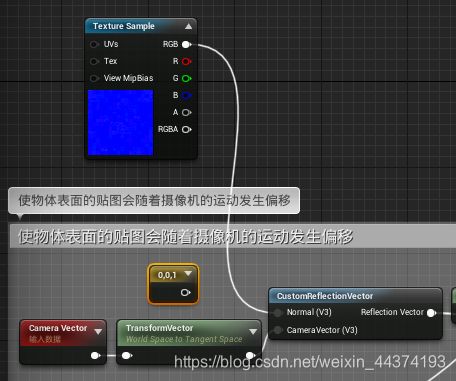This screenshot has width=456, height=381.
Task: Click the 0,0,1 constant output pin
Action: coord(185,293)
